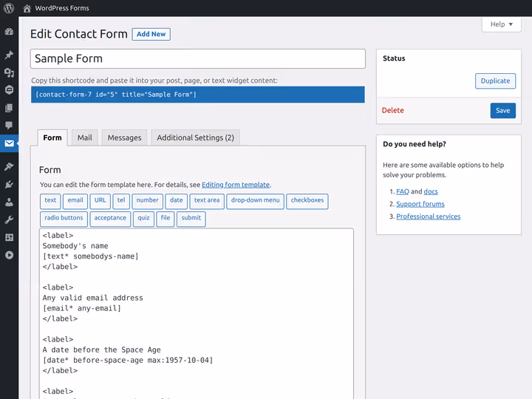Insert a text tag
This screenshot has height=399, width=532.
[50, 201]
